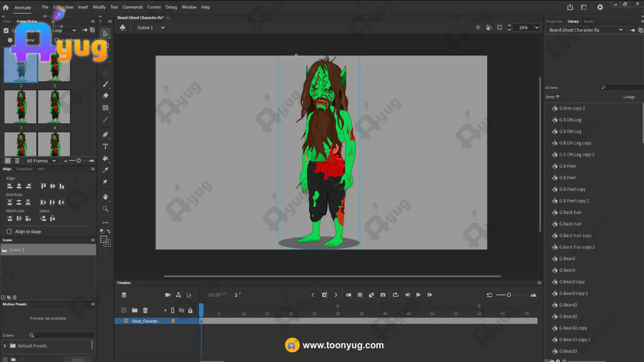Select frame 3 thumbnail in Frame Picker
The height and width of the screenshot is (362, 644).
click(x=20, y=107)
